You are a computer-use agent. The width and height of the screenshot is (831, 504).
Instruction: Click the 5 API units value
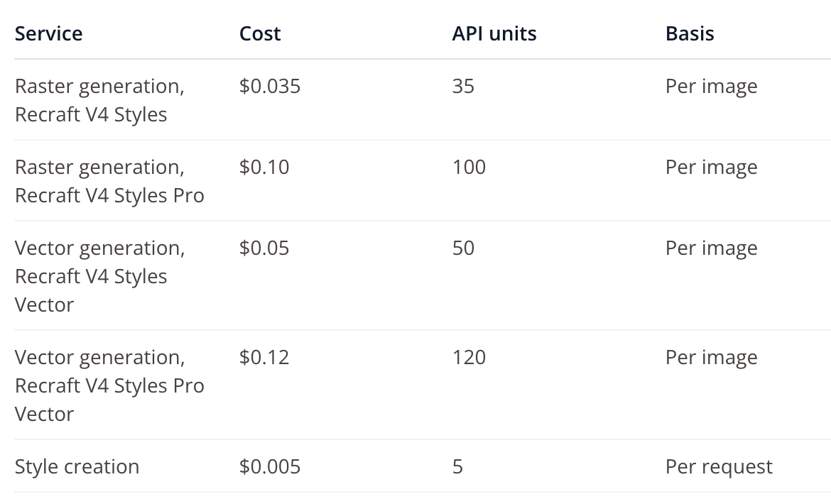click(x=458, y=466)
